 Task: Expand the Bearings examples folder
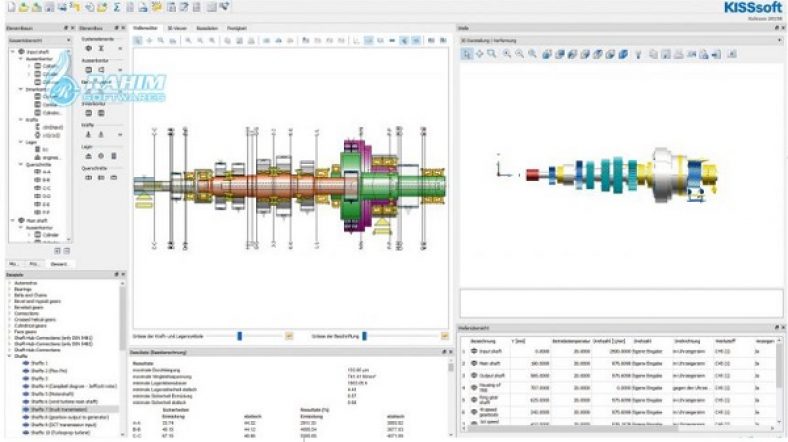pos(10,289)
